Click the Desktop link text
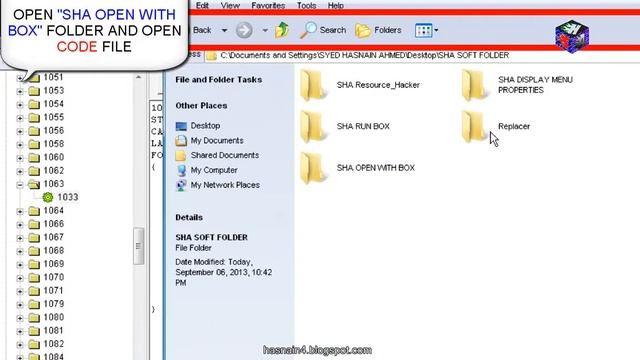640x360 pixels. (205, 126)
